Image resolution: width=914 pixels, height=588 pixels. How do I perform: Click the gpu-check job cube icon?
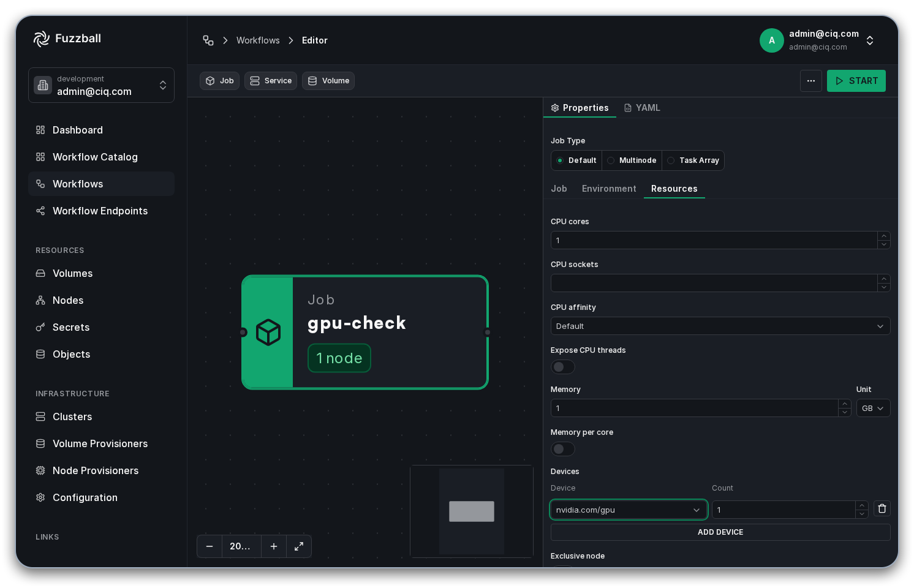[x=268, y=332]
